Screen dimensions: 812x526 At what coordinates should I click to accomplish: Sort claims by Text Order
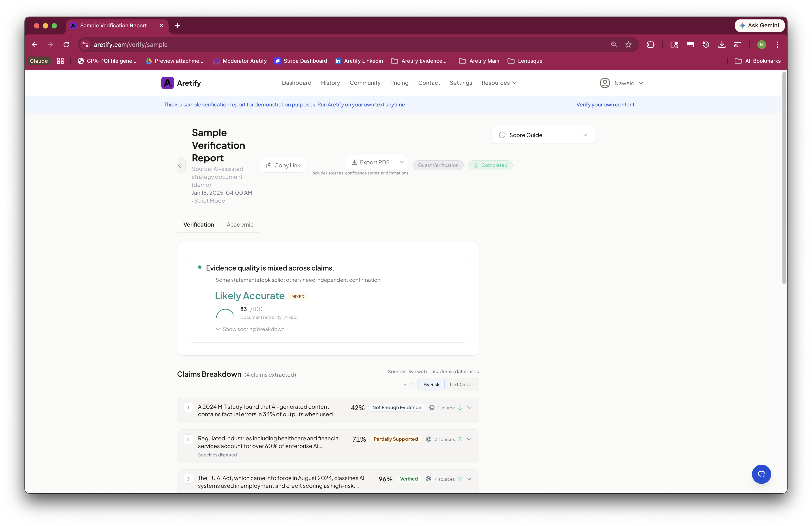[x=461, y=384]
